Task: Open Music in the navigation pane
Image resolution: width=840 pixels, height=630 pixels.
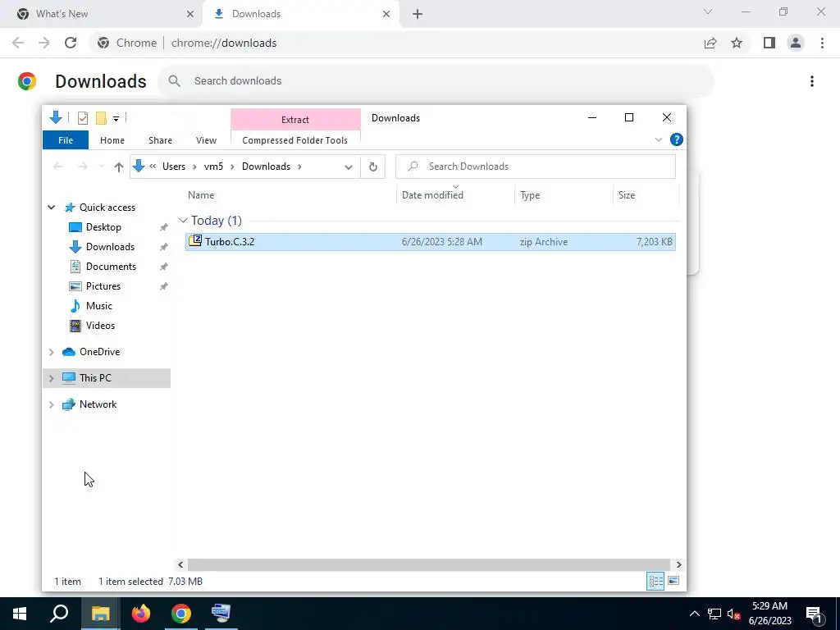Action: point(99,306)
